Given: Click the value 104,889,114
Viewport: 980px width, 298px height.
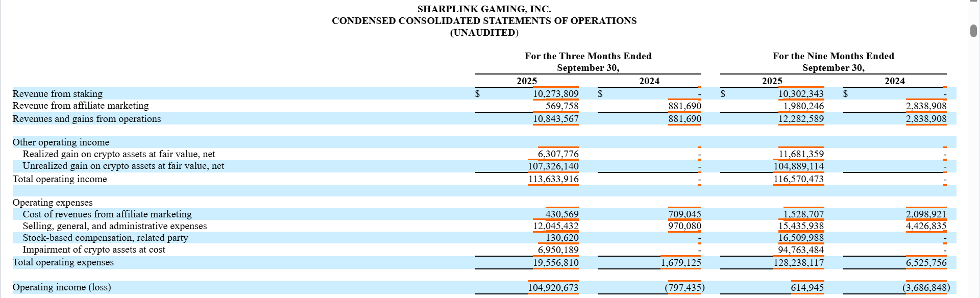Looking at the screenshot, I should pyautogui.click(x=798, y=166).
